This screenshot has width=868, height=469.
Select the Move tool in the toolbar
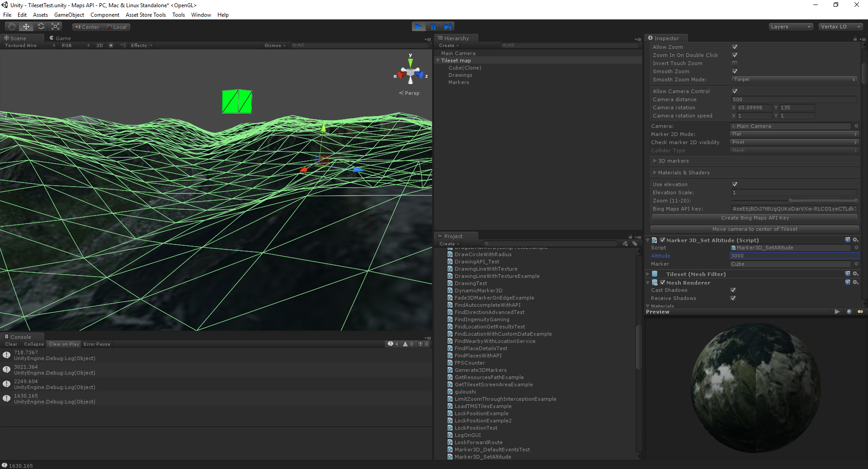(x=26, y=27)
